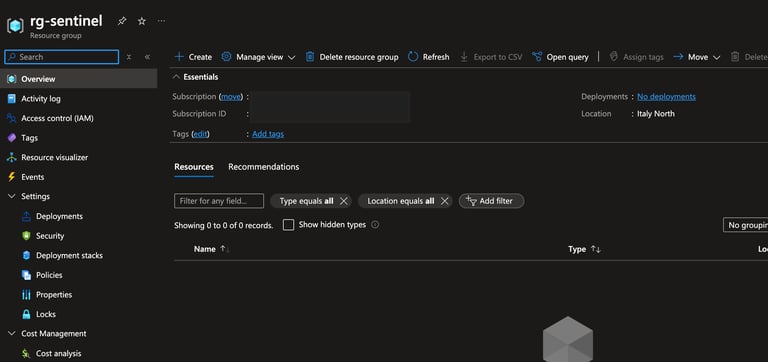
Task: Click Delete resource group
Action: [352, 57]
